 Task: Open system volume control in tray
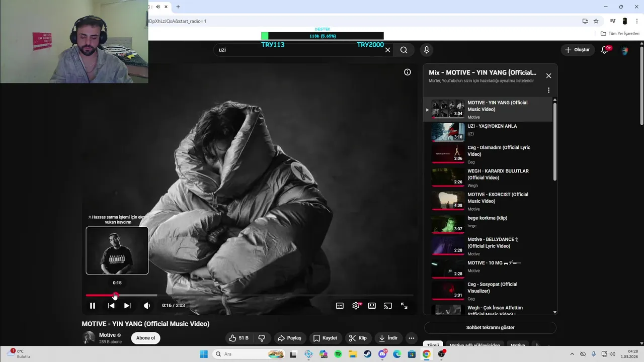point(612,354)
